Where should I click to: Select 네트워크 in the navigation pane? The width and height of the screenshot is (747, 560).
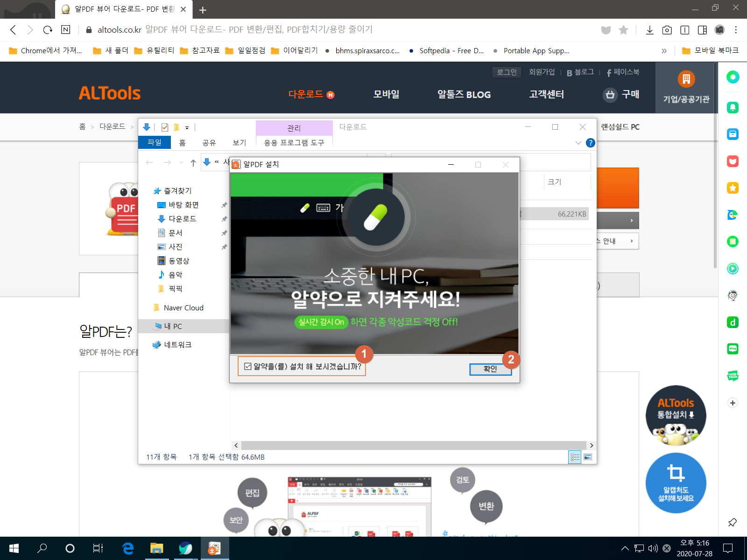point(172,345)
